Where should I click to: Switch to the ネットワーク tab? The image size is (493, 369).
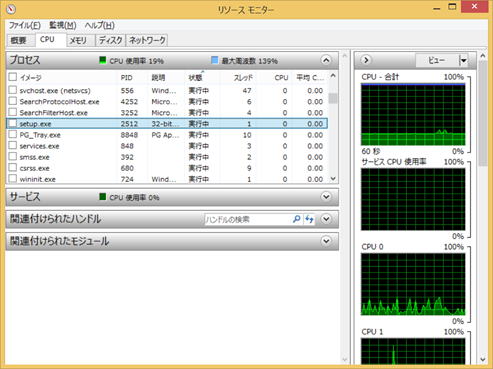click(147, 40)
